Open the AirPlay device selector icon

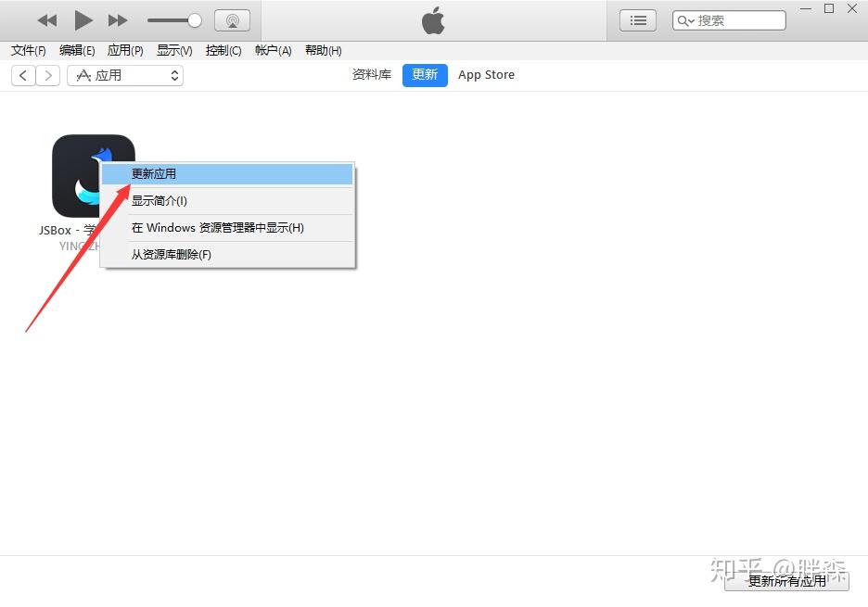click(232, 19)
